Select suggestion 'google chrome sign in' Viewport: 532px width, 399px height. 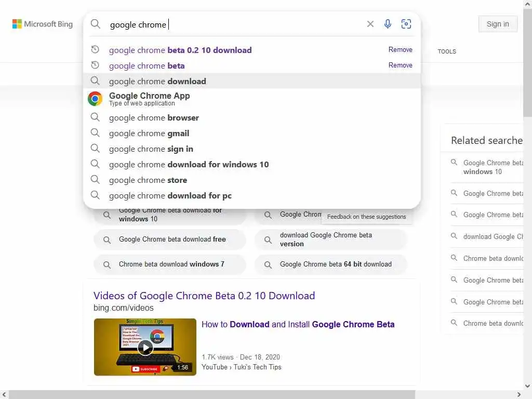coord(252,149)
